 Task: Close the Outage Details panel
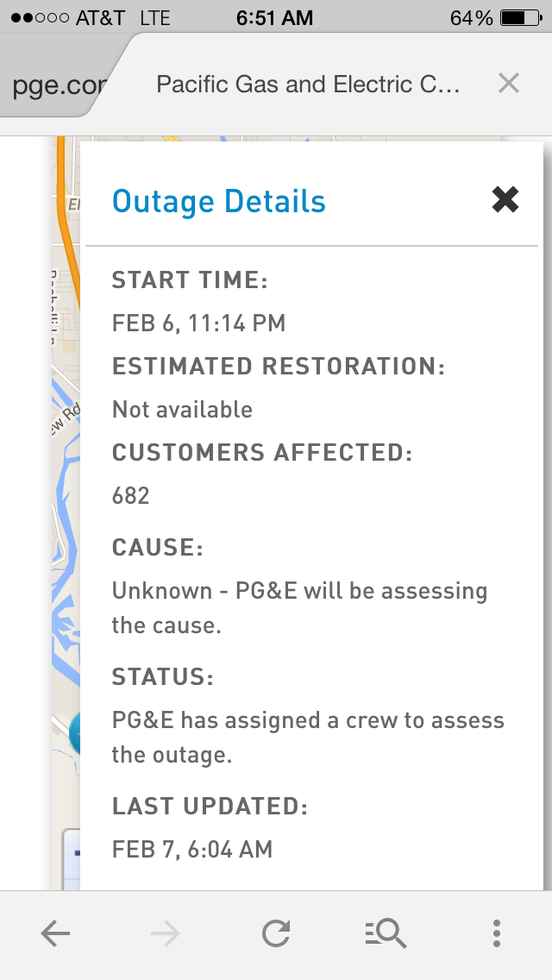point(505,200)
